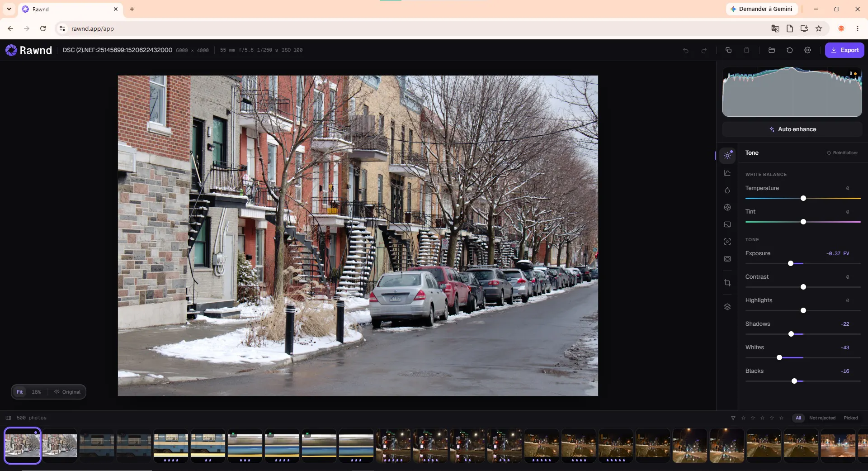Click the file name DSC (2).NEF
This screenshot has width=868, height=471.
(118, 50)
